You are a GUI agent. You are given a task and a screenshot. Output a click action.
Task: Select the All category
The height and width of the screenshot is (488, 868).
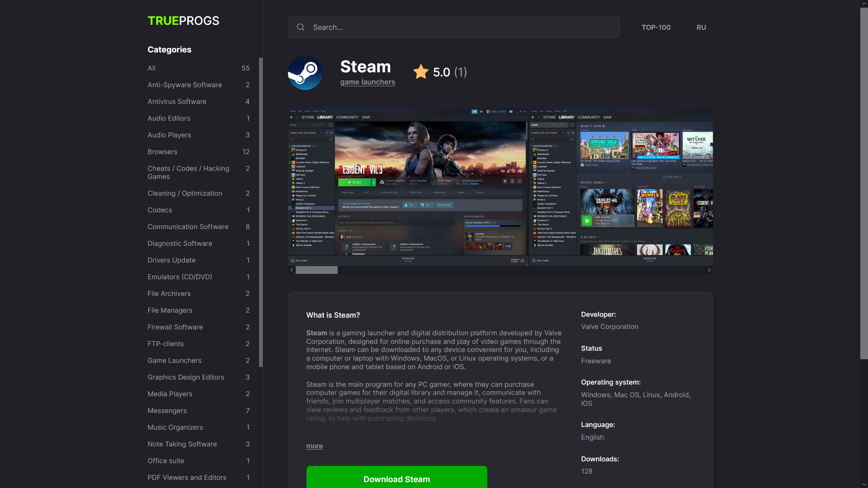tap(198, 68)
